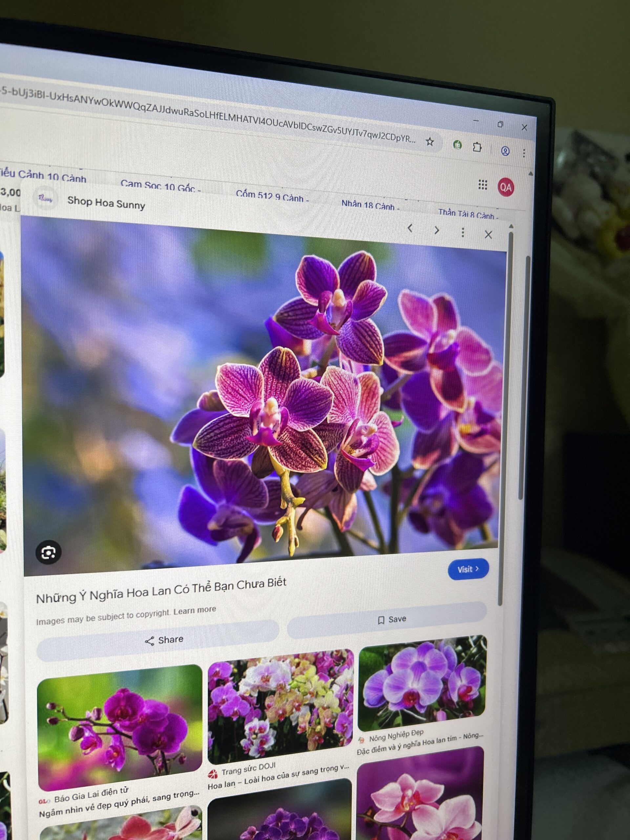
Task: Click the QA account avatar
Action: coord(506,187)
